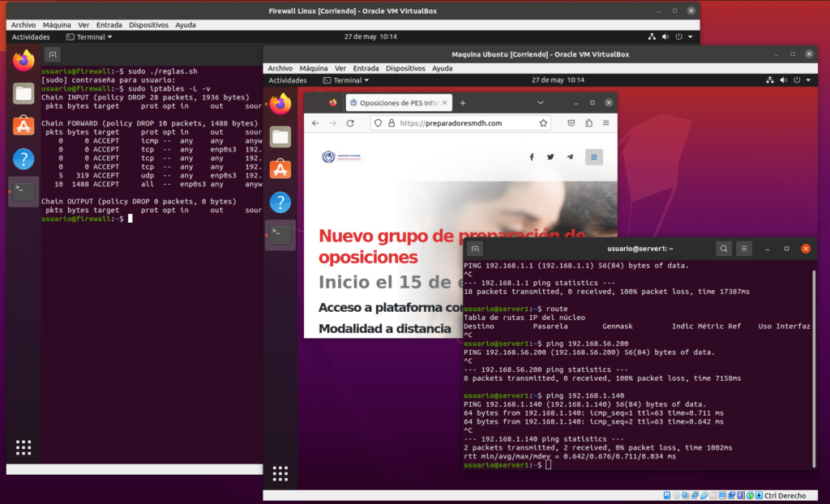Open Firefox extensions puzzle icon

588,123
